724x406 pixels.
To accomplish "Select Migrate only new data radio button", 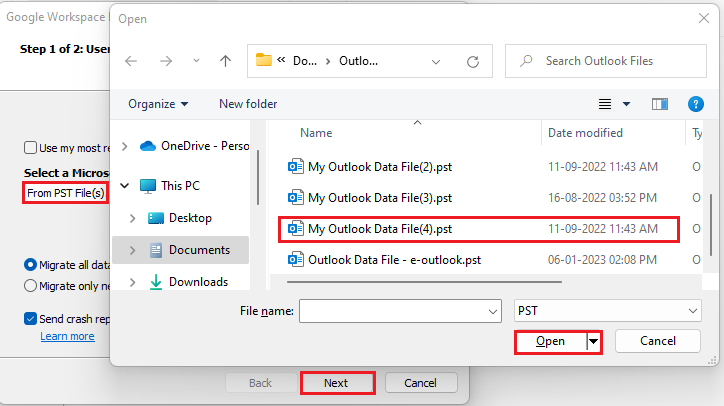I will (x=30, y=286).
